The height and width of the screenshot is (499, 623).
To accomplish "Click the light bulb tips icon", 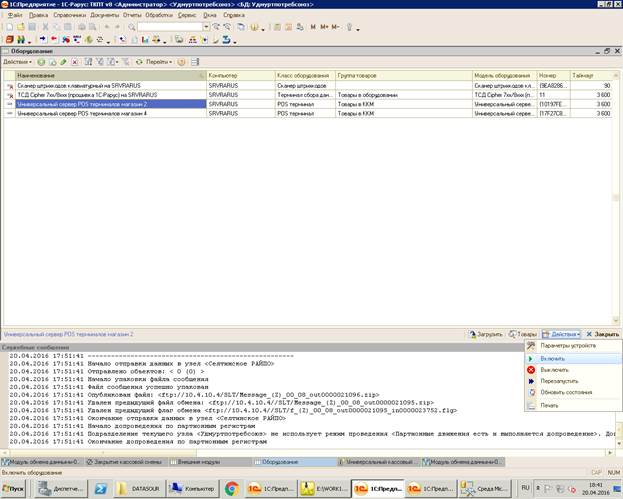I will (350, 27).
